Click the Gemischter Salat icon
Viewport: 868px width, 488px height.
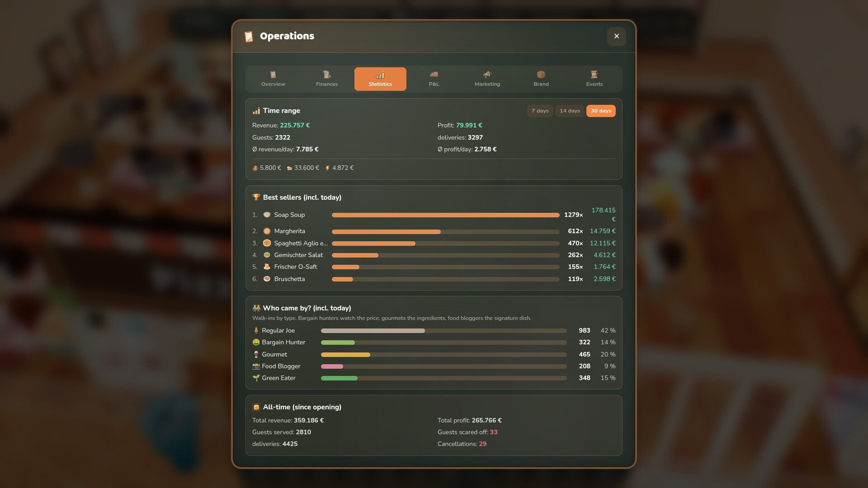[267, 255]
